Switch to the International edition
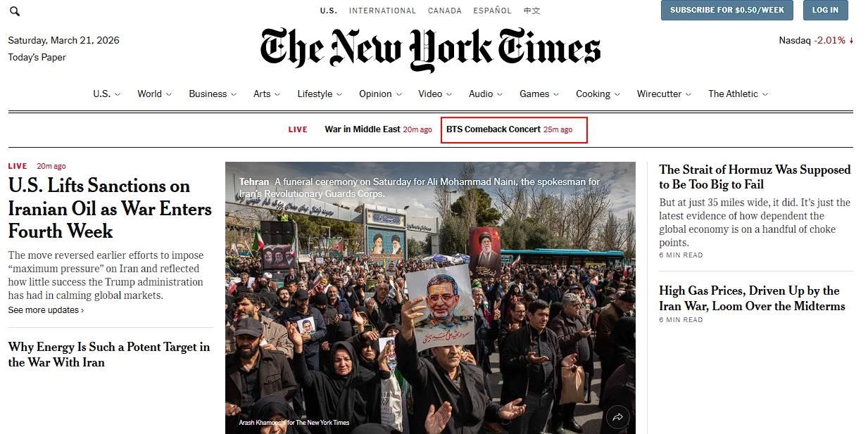868x434 pixels. click(382, 11)
